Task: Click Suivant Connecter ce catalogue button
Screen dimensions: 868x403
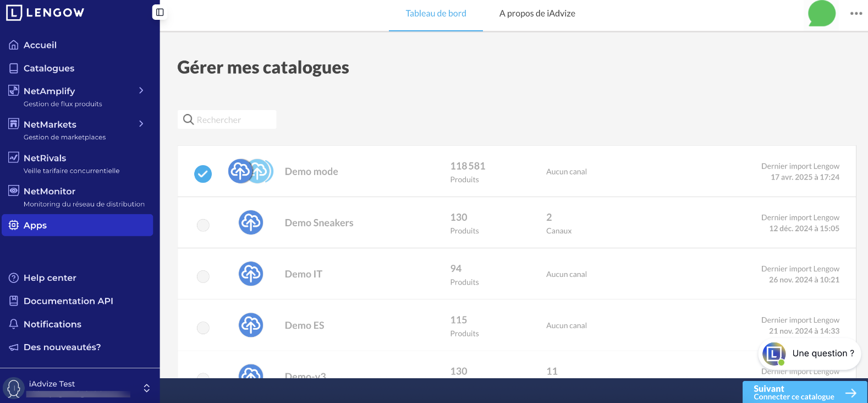Action: (x=805, y=393)
